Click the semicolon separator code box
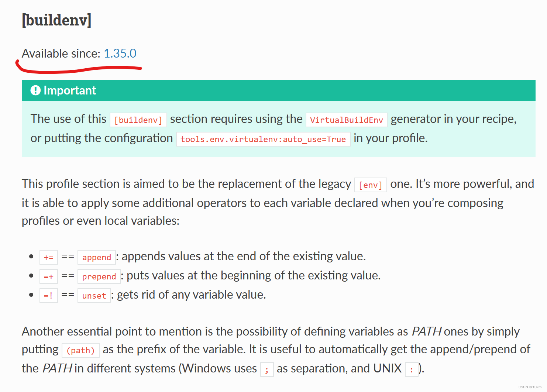Screen dimensions: 547x392 coord(267,369)
